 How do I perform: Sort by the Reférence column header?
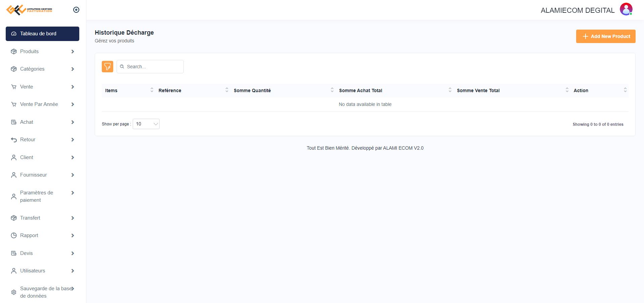point(170,90)
